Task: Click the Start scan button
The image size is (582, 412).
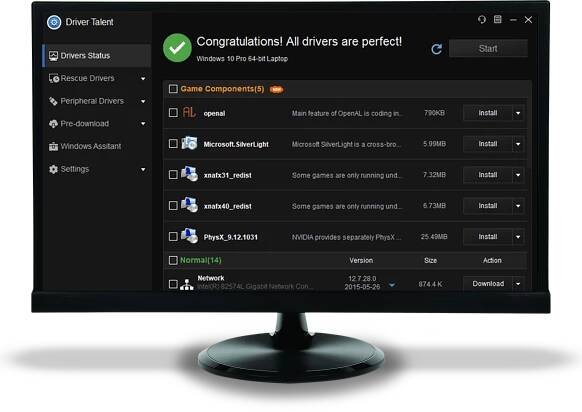Action: click(x=488, y=48)
